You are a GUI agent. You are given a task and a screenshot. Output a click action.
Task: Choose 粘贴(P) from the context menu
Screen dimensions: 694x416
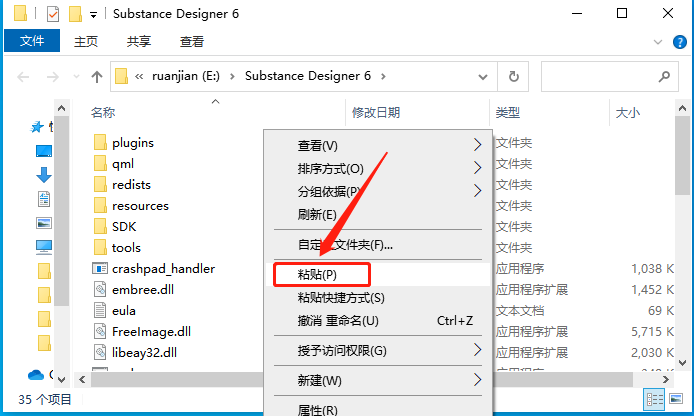pos(378,274)
